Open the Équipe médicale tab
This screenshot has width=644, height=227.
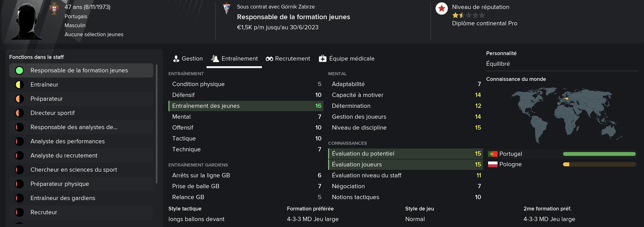pyautogui.click(x=347, y=59)
